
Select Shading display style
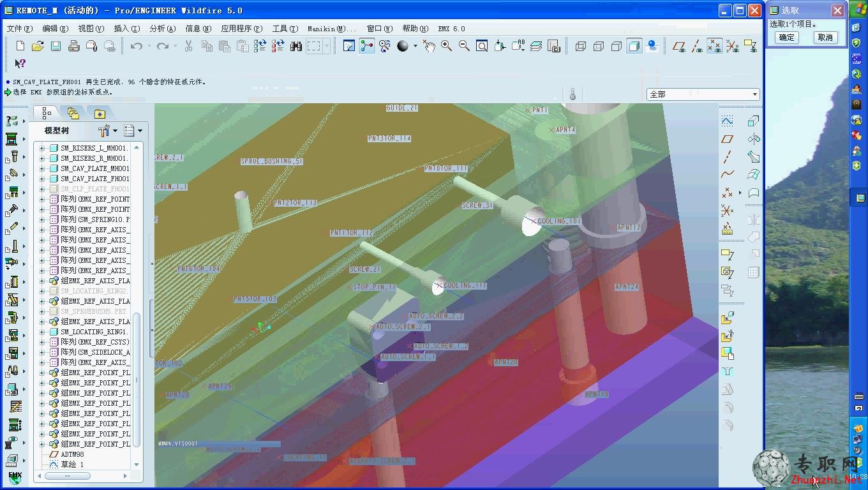click(x=634, y=46)
